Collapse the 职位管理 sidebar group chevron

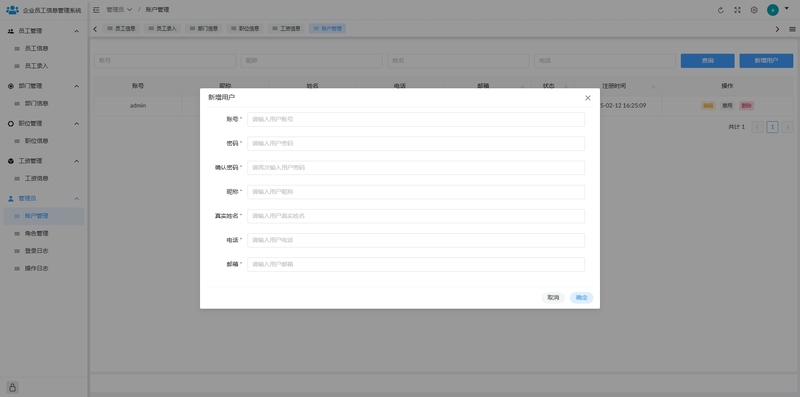tap(77, 123)
